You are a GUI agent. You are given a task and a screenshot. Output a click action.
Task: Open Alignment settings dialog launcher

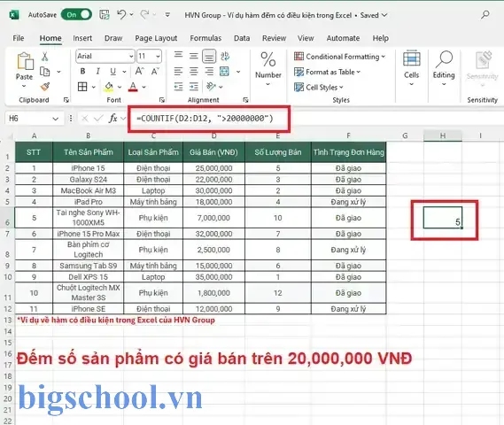(245, 100)
